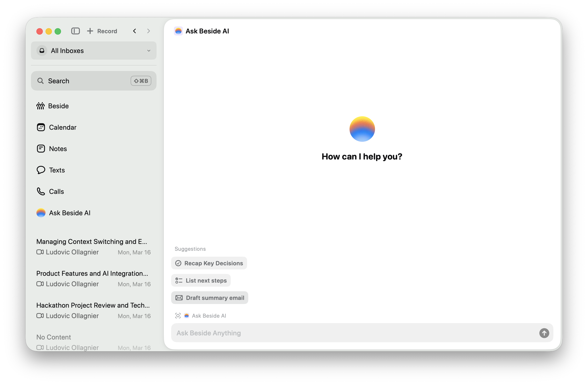Click the Notes icon in sidebar

click(x=41, y=149)
